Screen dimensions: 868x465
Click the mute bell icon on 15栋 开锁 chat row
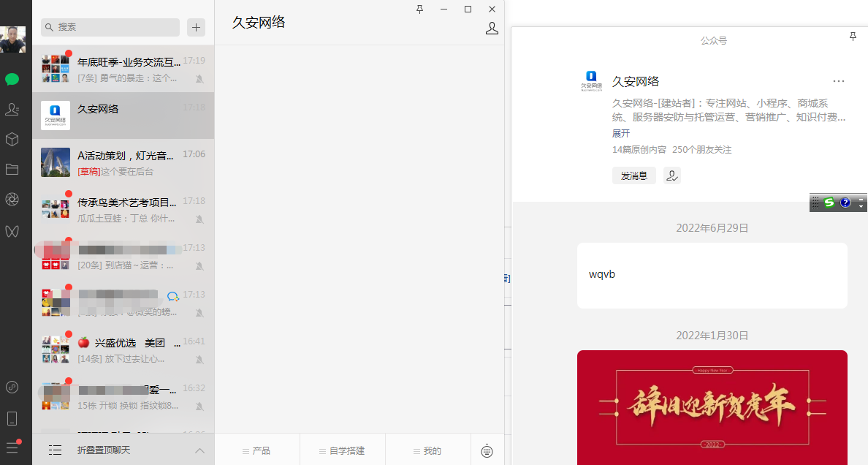(199, 406)
